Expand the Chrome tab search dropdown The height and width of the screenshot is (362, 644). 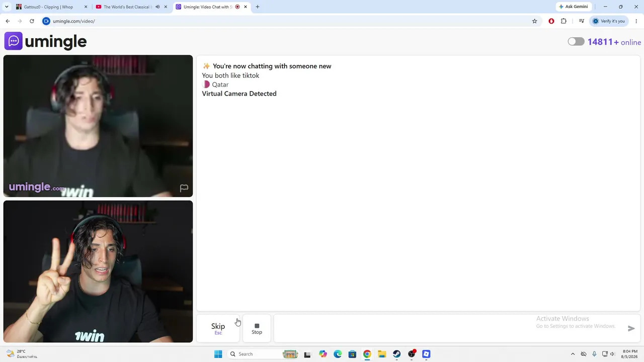[x=7, y=7]
